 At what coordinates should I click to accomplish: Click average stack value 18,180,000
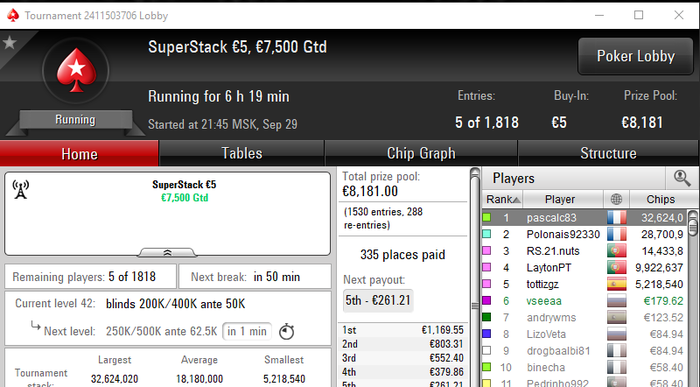[199, 379]
